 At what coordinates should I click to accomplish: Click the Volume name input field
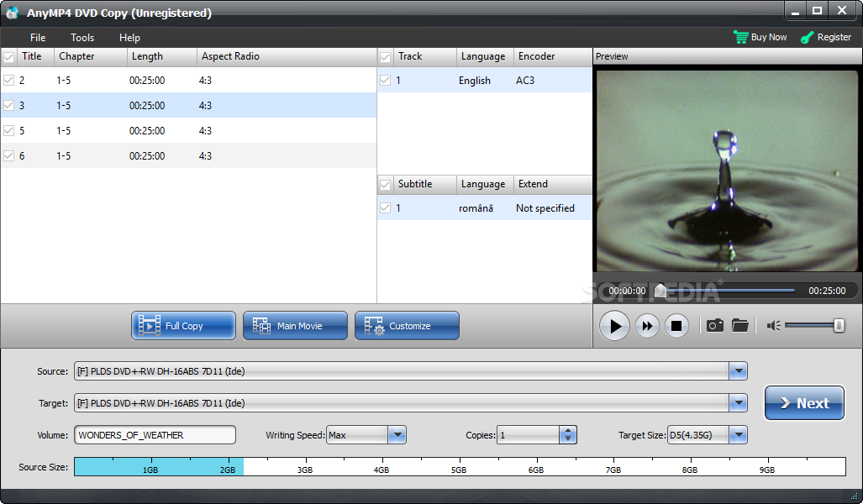click(x=155, y=434)
